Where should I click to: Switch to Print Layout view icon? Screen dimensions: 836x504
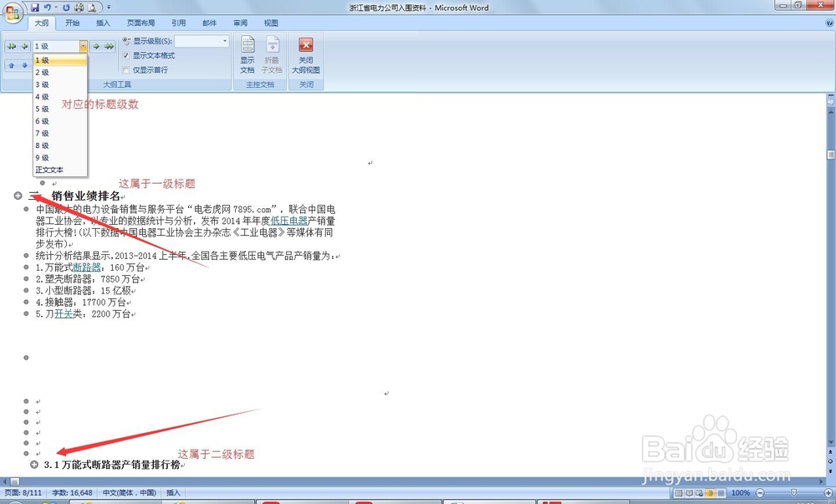coord(679,493)
